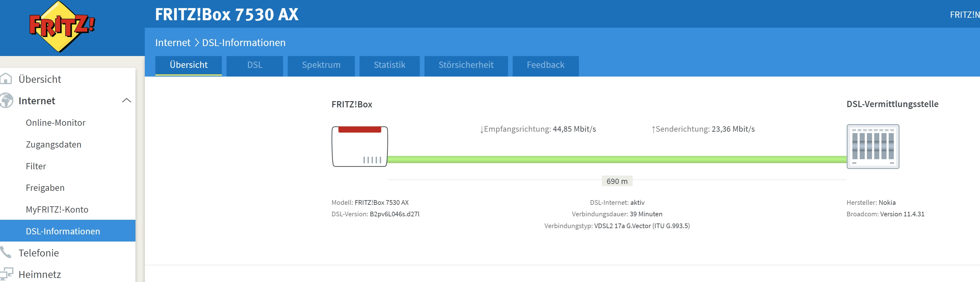Click the phone handset icon beside Telefonie
This screenshot has width=980, height=282.
[x=5, y=252]
